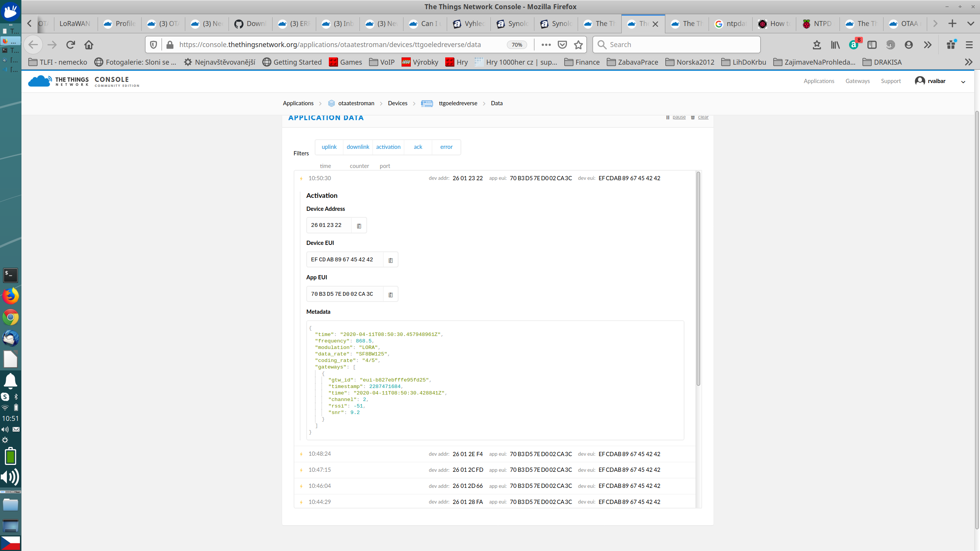
Task: Select the uplink filter tab
Action: [329, 147]
